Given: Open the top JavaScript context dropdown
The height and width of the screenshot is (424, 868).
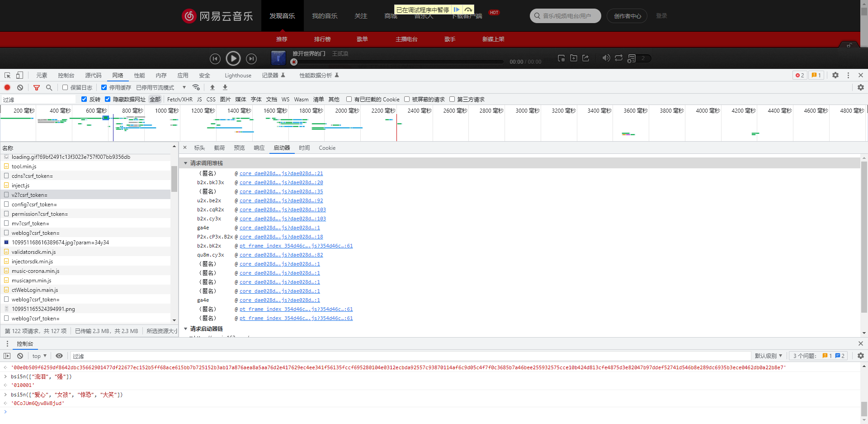Looking at the screenshot, I should pos(39,356).
